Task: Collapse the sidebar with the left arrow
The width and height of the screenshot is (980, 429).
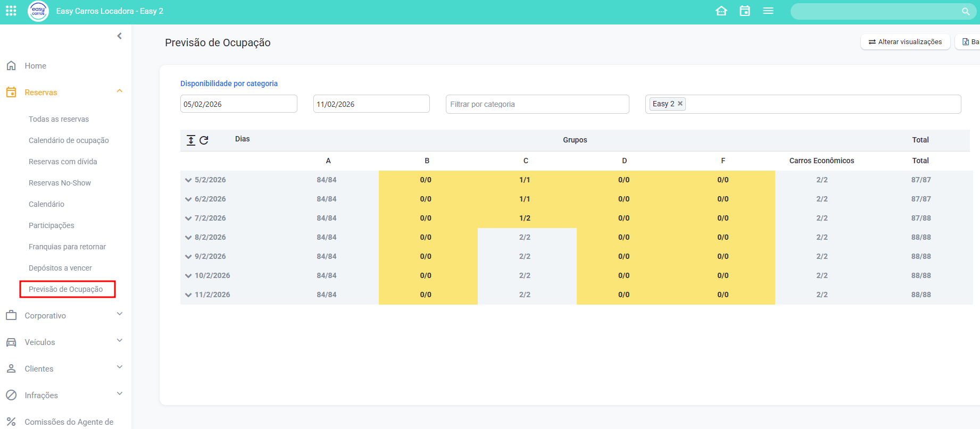Action: (x=119, y=36)
